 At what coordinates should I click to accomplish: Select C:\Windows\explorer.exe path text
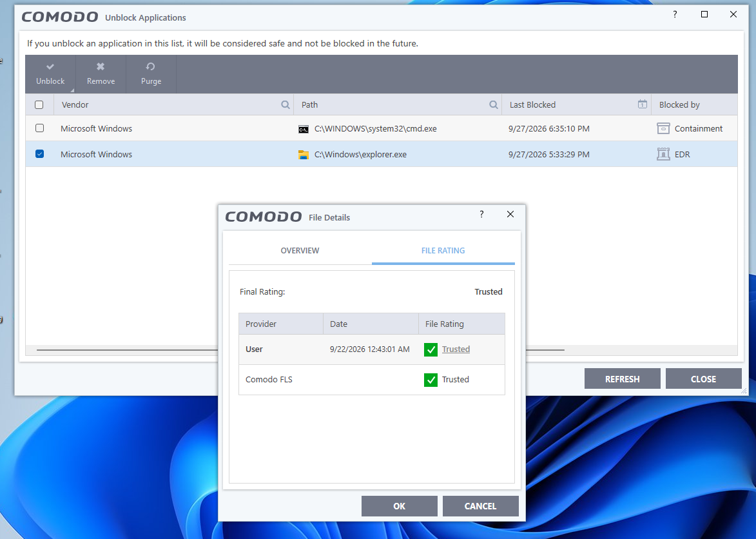coord(361,154)
